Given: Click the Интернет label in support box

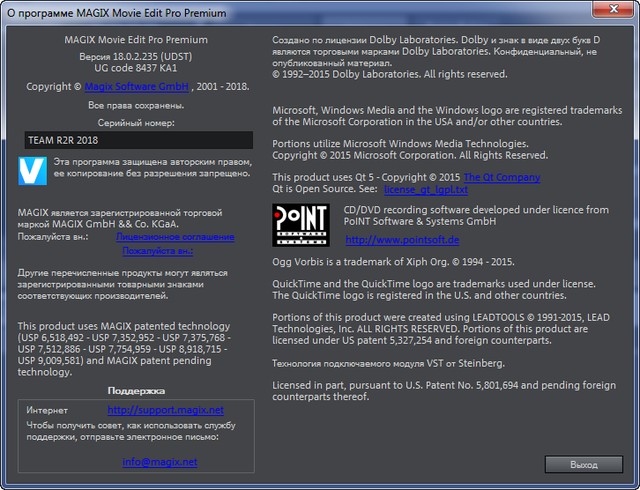Looking at the screenshot, I should [x=47, y=410].
